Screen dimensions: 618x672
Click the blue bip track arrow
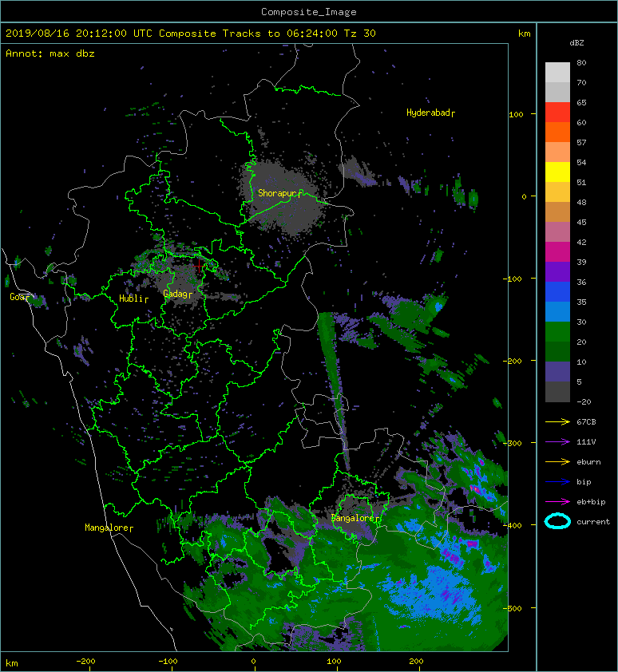tap(557, 482)
